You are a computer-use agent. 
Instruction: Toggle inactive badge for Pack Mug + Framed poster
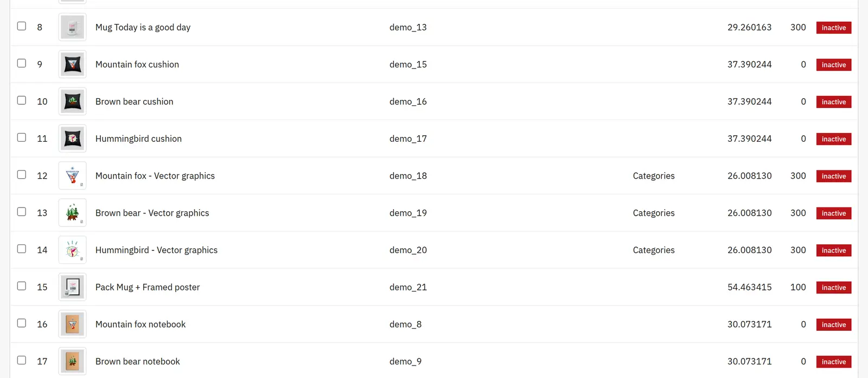834,287
